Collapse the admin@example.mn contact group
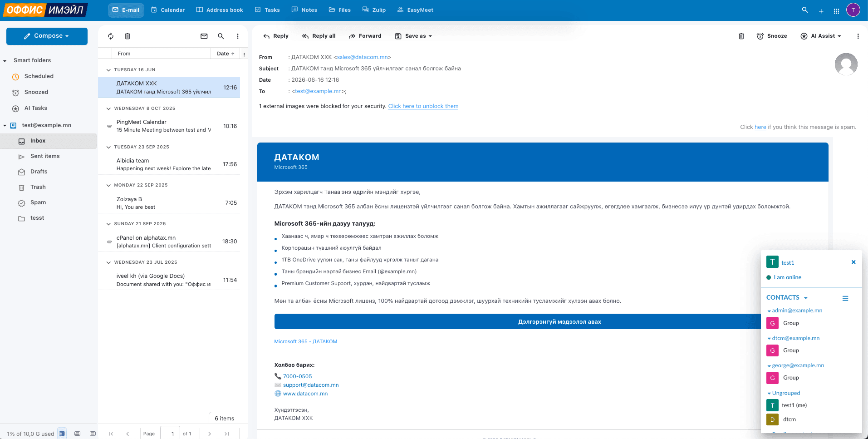 coord(769,311)
